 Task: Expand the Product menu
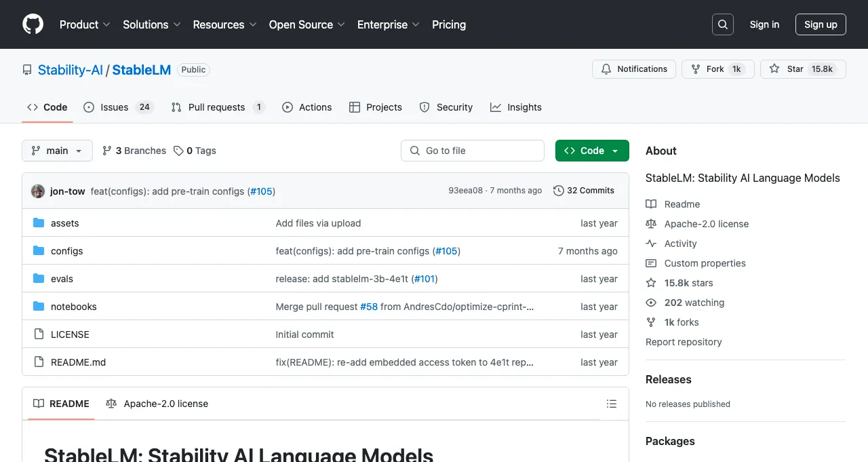click(x=85, y=24)
